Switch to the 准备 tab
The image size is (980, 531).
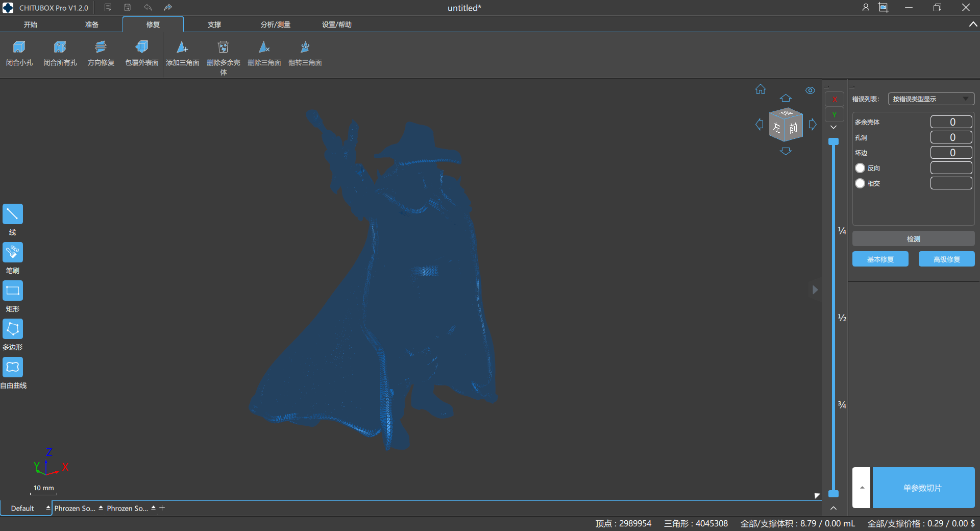tap(92, 25)
